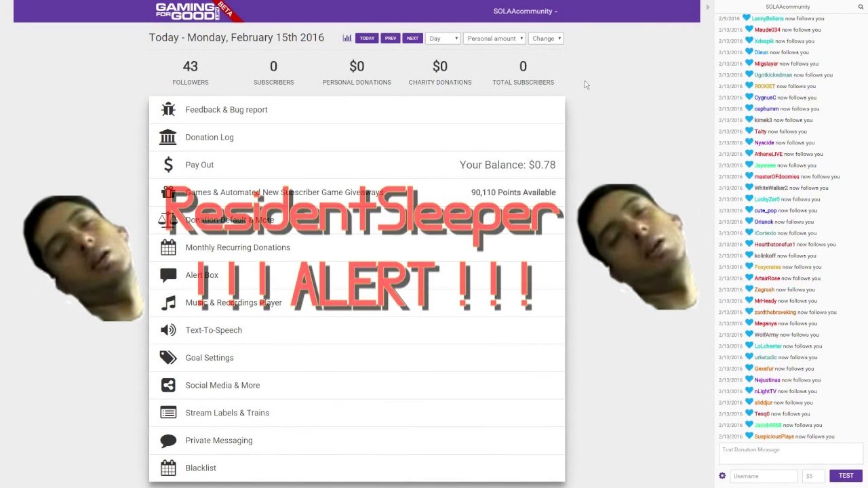The image size is (868, 488).
Task: Click the 43 Followers stat
Action: (x=191, y=73)
